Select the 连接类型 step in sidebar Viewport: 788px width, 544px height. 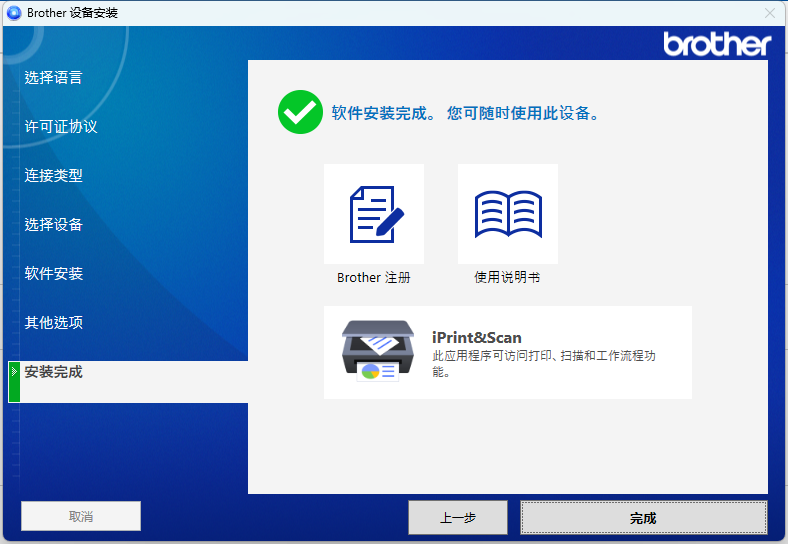pos(53,175)
